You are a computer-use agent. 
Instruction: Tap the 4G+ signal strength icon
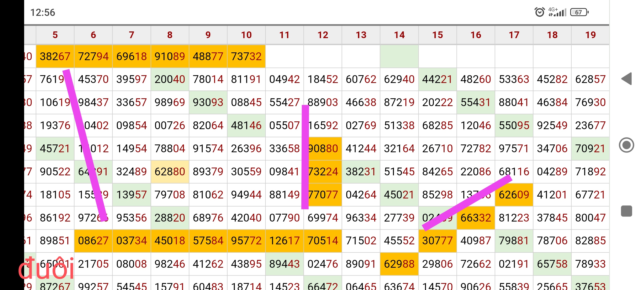click(557, 12)
